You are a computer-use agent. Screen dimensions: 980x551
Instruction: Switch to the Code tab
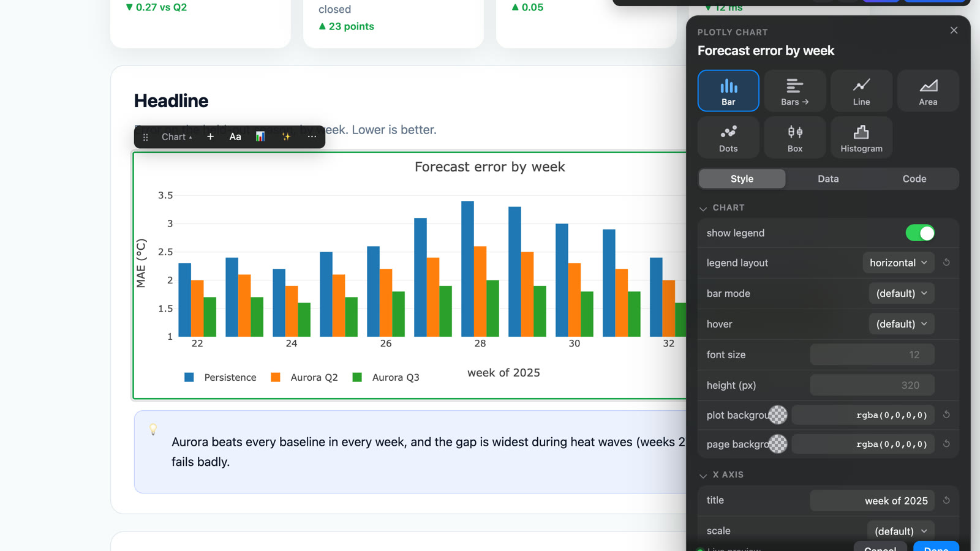pos(914,179)
